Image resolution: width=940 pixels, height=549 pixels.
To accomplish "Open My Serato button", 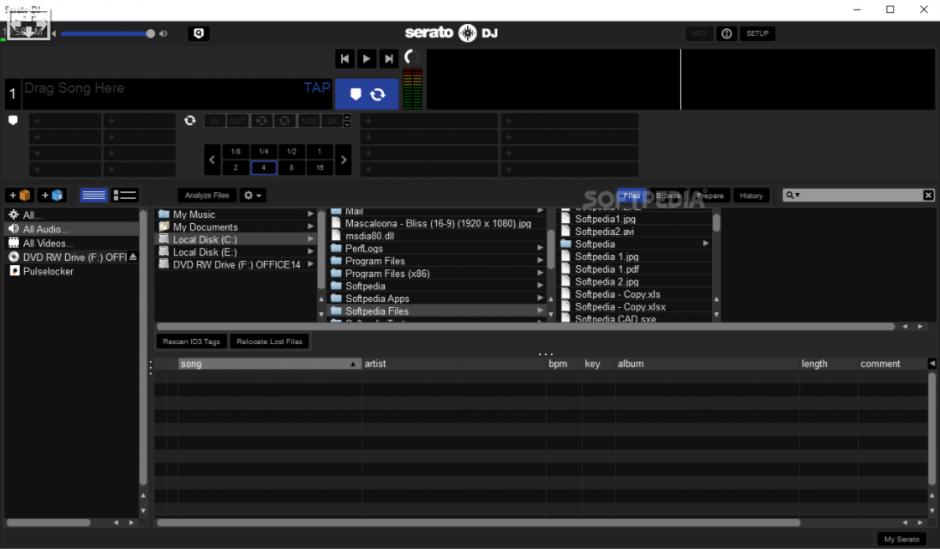I will click(901, 539).
